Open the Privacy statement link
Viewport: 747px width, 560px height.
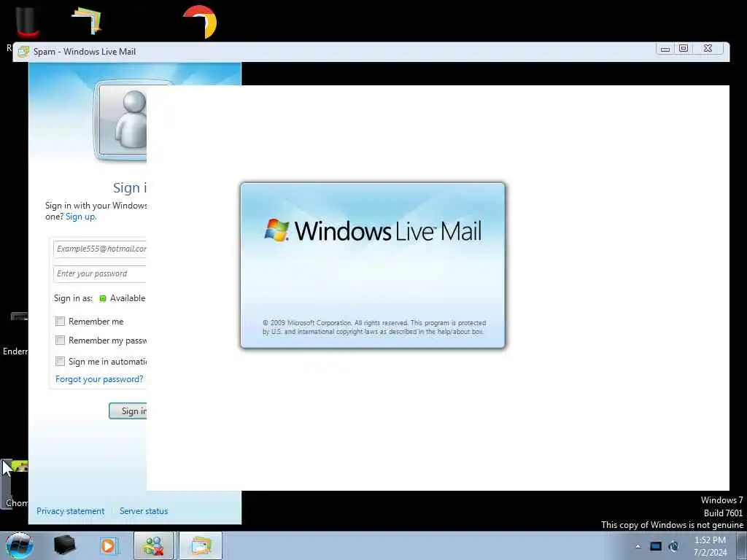click(x=71, y=511)
